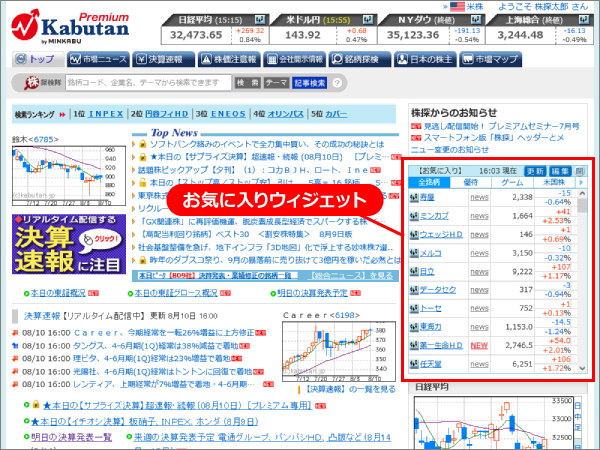
Task: Click the stock search input field
Action: click(148, 83)
